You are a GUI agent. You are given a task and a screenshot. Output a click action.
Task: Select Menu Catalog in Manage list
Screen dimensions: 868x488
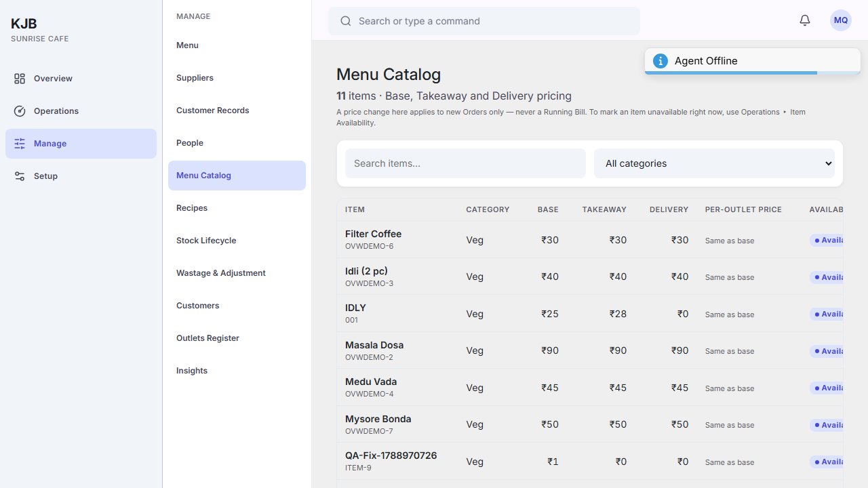pyautogui.click(x=237, y=176)
